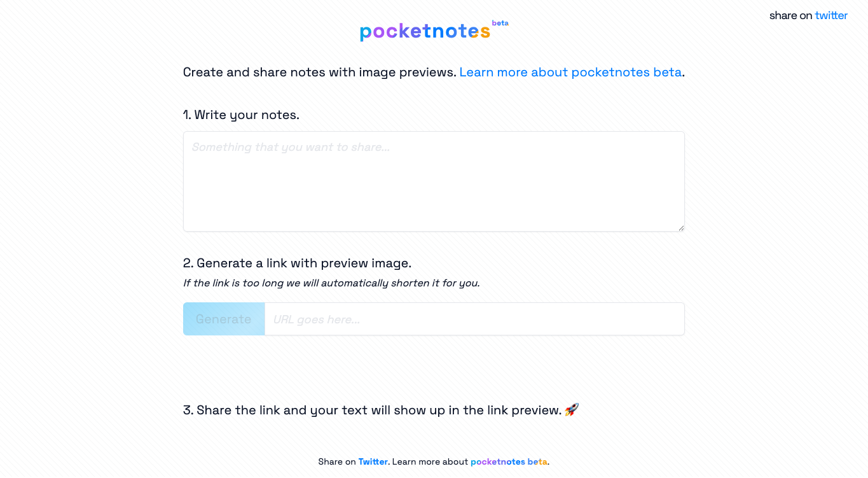Open the twitter link in the top right corner
Image resolution: width=868 pixels, height=478 pixels.
[831, 15]
